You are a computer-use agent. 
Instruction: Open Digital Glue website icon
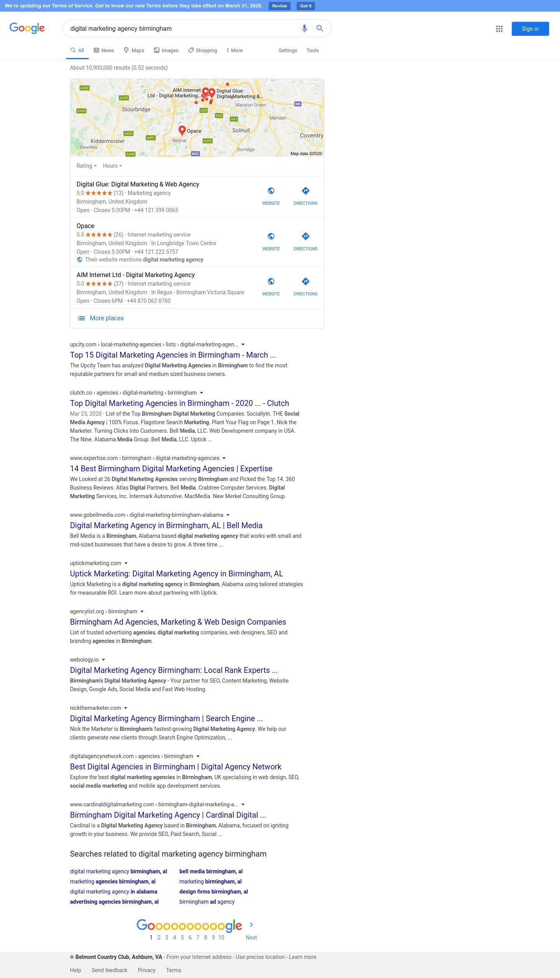[271, 191]
